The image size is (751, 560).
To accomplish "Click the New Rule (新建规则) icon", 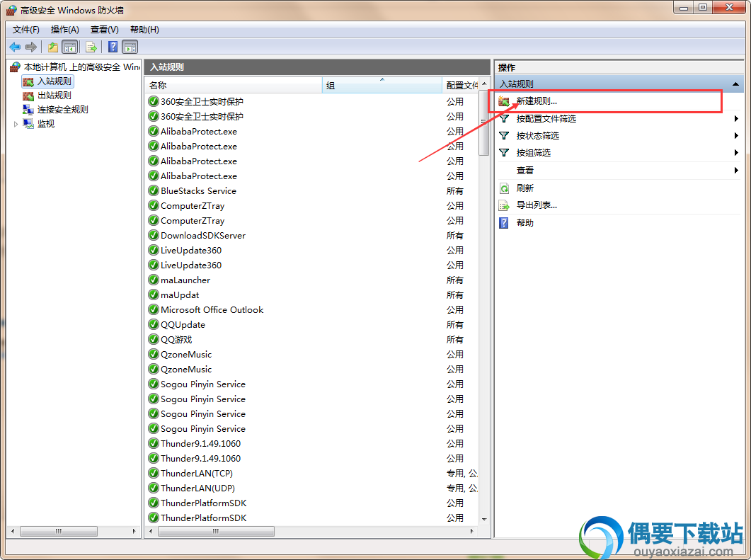I will click(x=504, y=101).
